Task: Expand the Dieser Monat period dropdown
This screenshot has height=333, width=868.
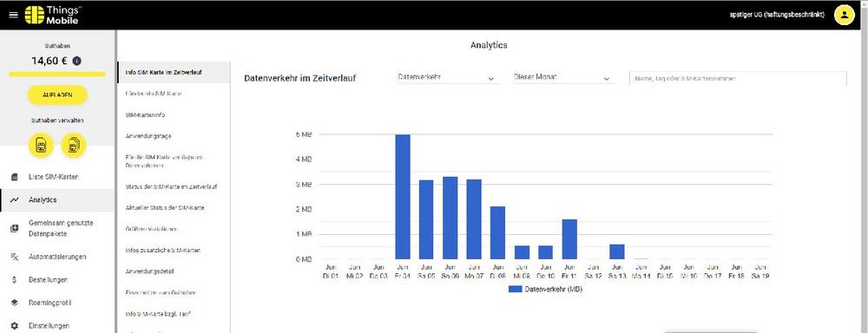Action: [x=562, y=77]
